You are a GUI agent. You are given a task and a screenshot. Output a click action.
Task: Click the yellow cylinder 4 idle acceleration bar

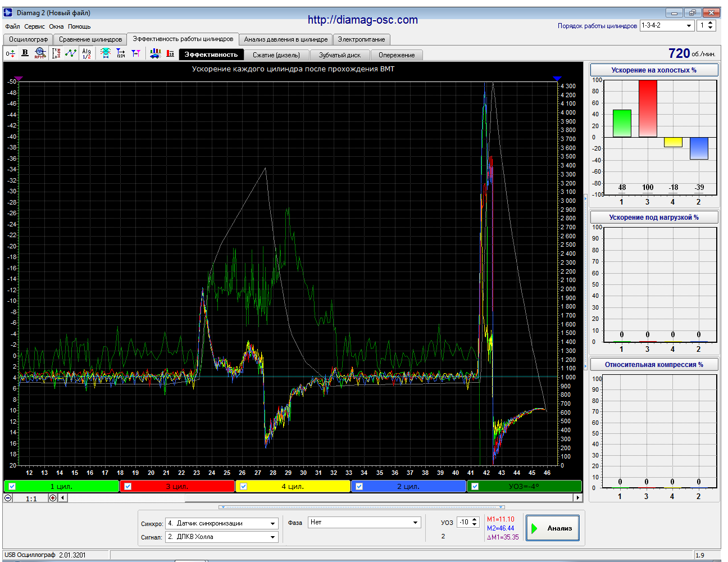coord(673,142)
